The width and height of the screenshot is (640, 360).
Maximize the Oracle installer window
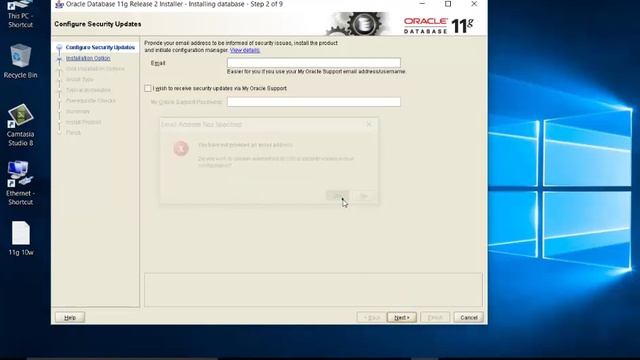pyautogui.click(x=448, y=4)
